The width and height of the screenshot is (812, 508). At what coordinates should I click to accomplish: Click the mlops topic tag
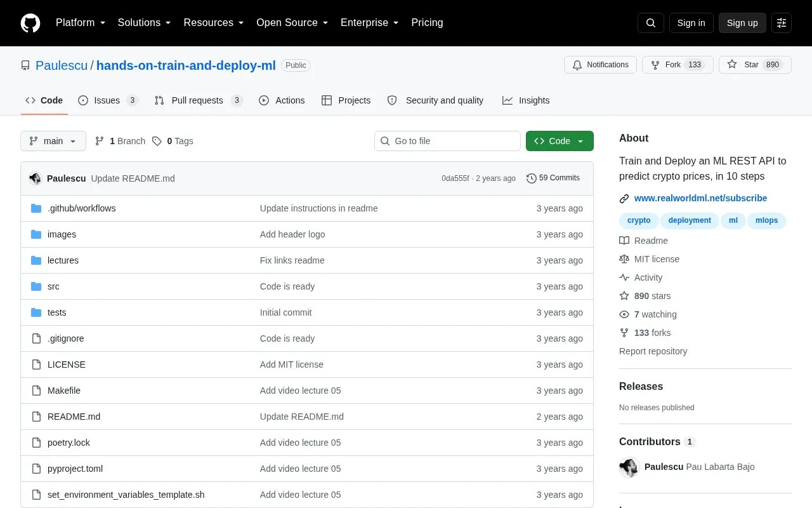click(x=766, y=220)
